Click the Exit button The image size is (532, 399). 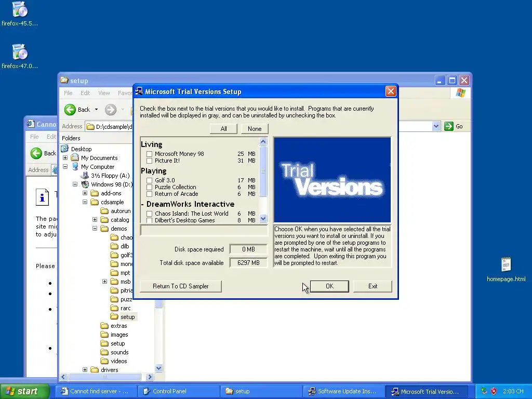point(373,286)
